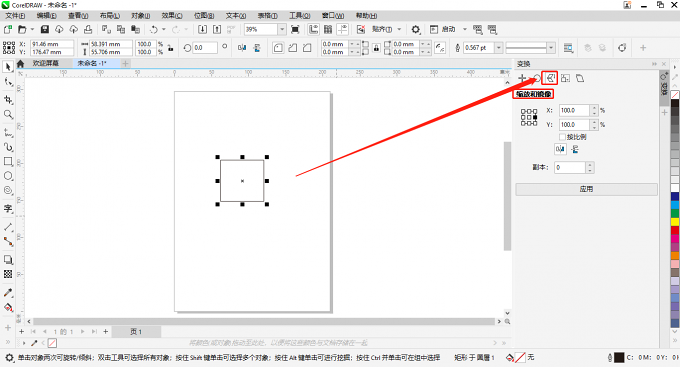Select the Connector tool
This screenshot has width=680, height=367.
[x=8, y=242]
